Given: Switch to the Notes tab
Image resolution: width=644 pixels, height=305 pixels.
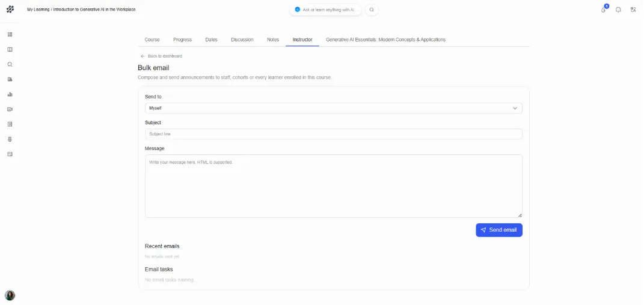Looking at the screenshot, I should pos(273,40).
